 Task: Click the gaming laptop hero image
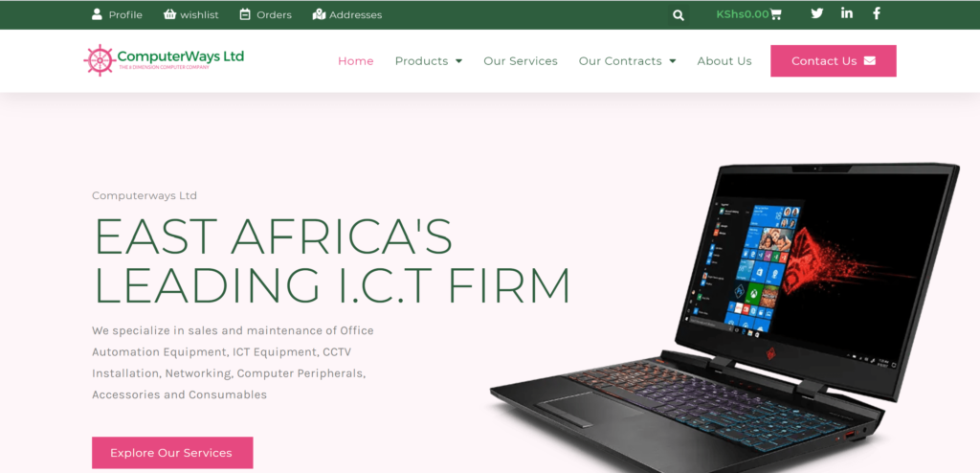pyautogui.click(x=725, y=318)
